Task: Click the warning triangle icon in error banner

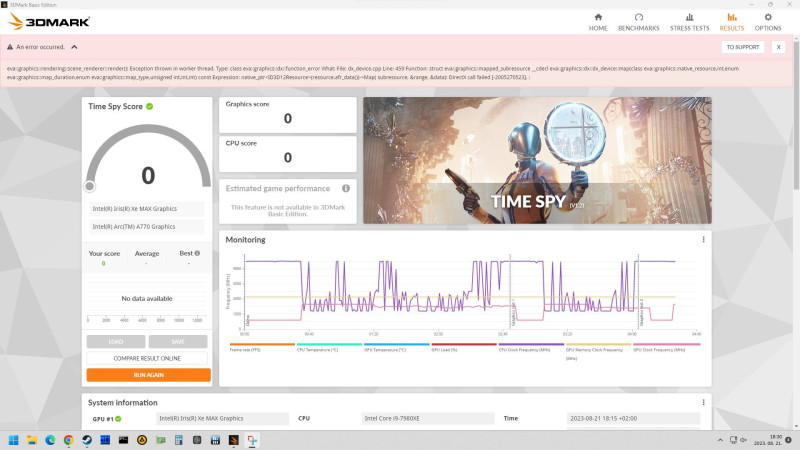Action: click(x=10, y=47)
